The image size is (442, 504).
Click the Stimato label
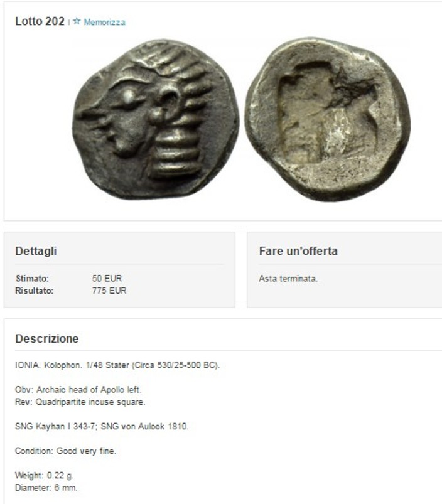pos(32,278)
